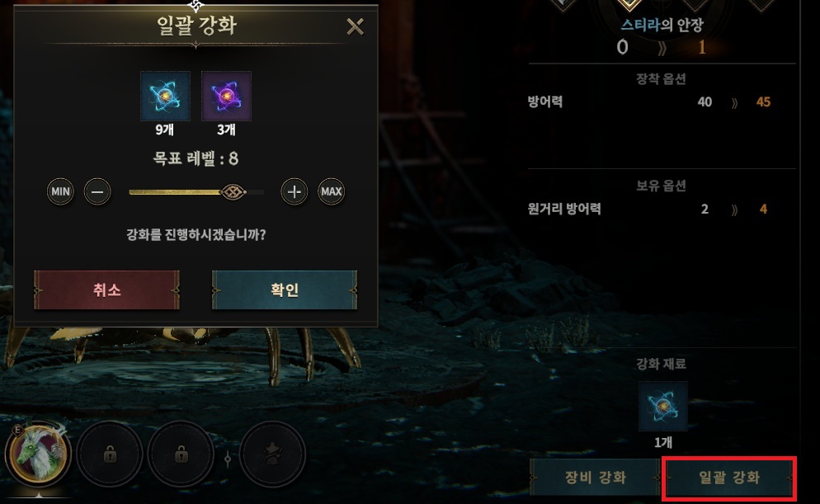Click the purple enhancement orb icon in dialog
This screenshot has width=820, height=504.
coord(226,97)
